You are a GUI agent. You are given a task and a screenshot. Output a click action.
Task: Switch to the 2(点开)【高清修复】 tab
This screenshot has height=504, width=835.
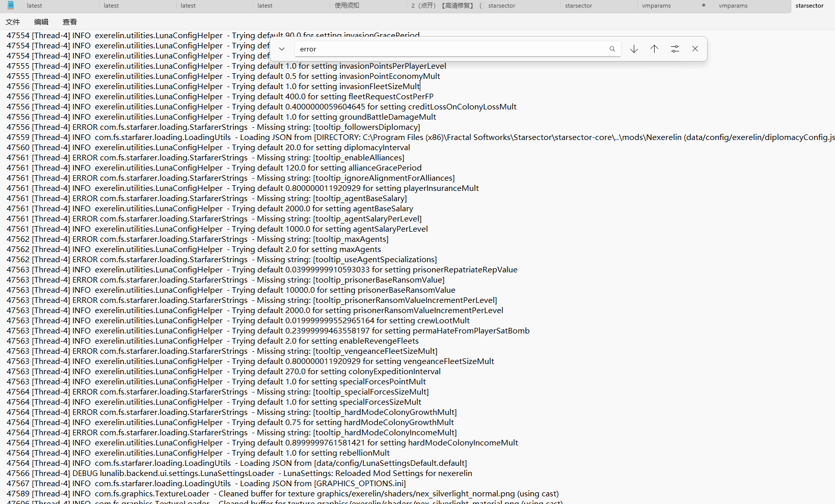[442, 6]
